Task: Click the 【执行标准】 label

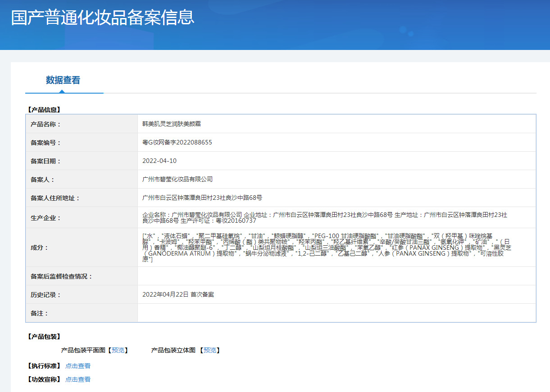Action: [43, 366]
